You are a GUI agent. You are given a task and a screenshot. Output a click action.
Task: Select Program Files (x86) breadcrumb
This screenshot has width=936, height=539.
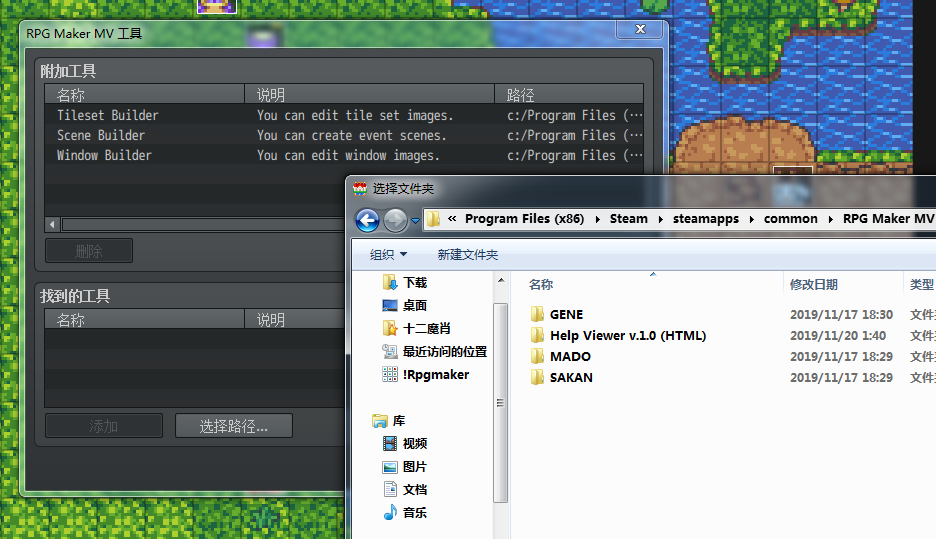(524, 218)
